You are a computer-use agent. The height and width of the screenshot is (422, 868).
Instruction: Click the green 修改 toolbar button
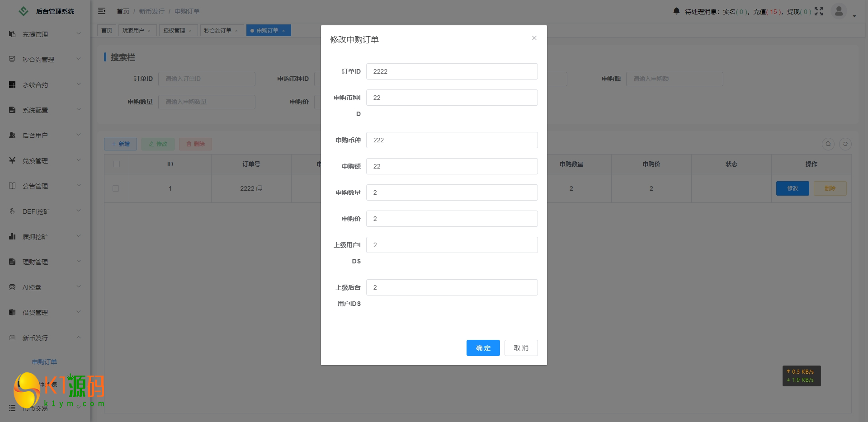pyautogui.click(x=158, y=144)
